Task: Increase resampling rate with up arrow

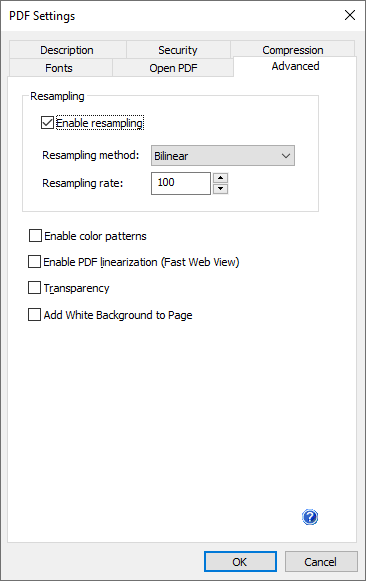Action: pos(220,178)
